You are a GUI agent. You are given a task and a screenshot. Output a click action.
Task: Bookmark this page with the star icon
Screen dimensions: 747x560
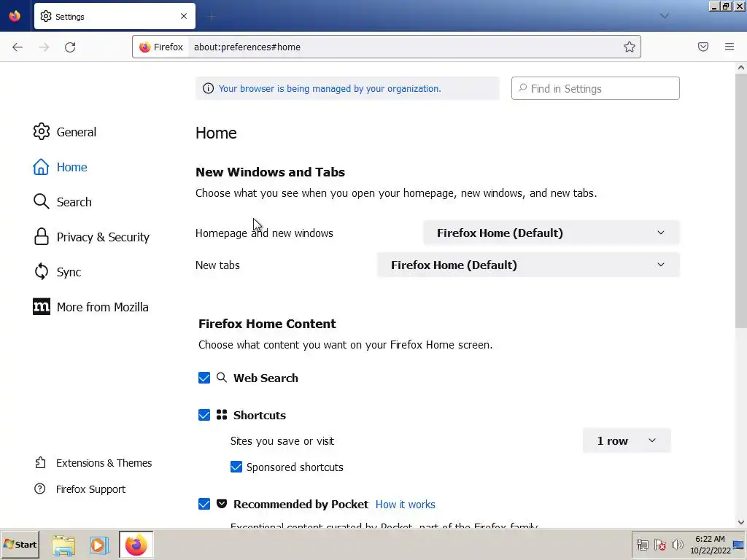point(630,47)
